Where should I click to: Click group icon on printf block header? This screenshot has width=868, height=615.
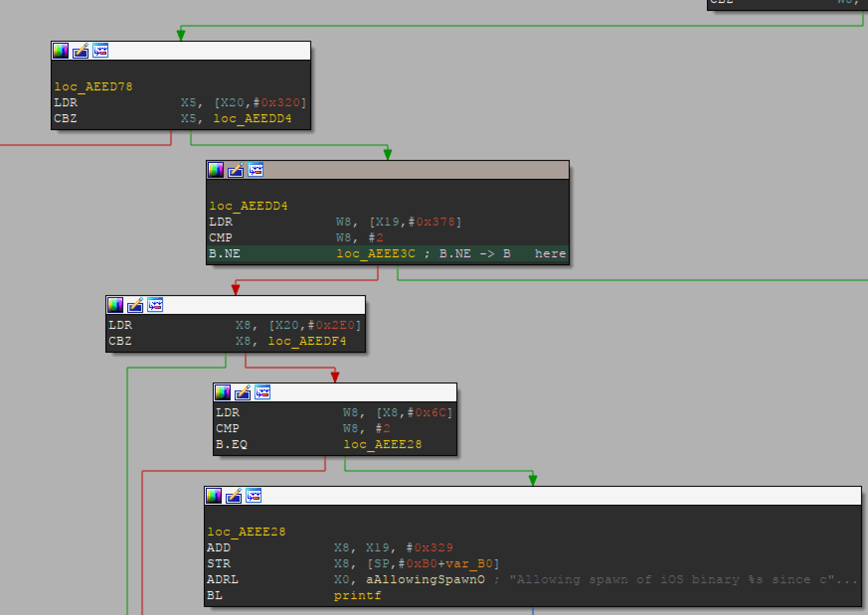point(254,496)
